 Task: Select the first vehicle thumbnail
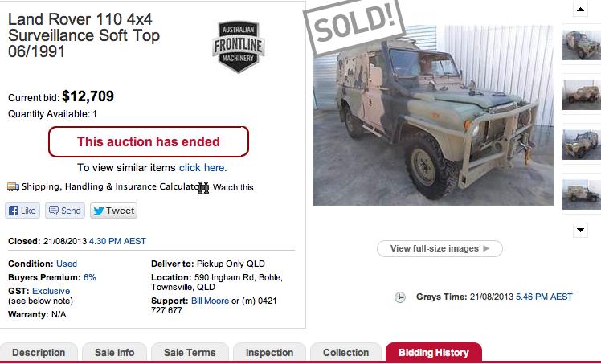coord(580,46)
